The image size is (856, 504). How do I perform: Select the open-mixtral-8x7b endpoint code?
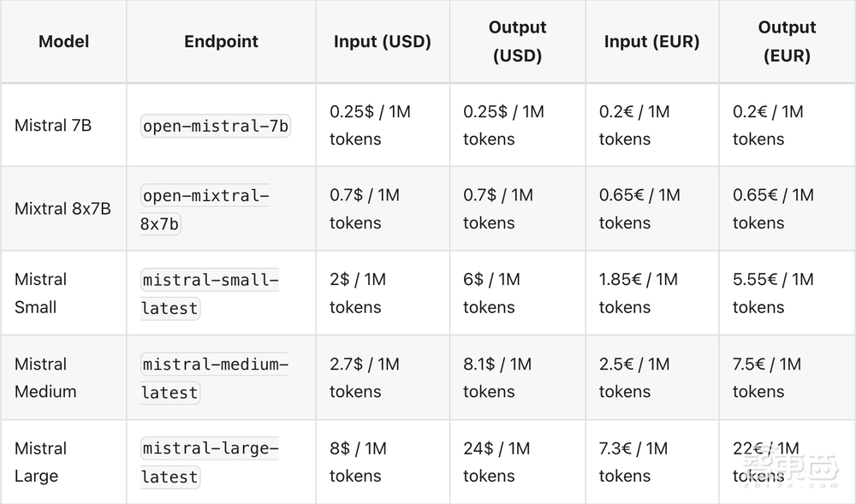click(x=205, y=210)
